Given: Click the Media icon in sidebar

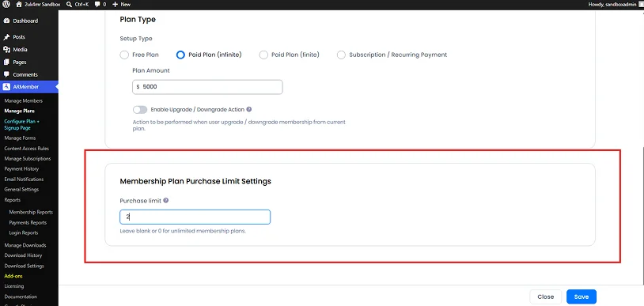Looking at the screenshot, I should tap(6, 49).
